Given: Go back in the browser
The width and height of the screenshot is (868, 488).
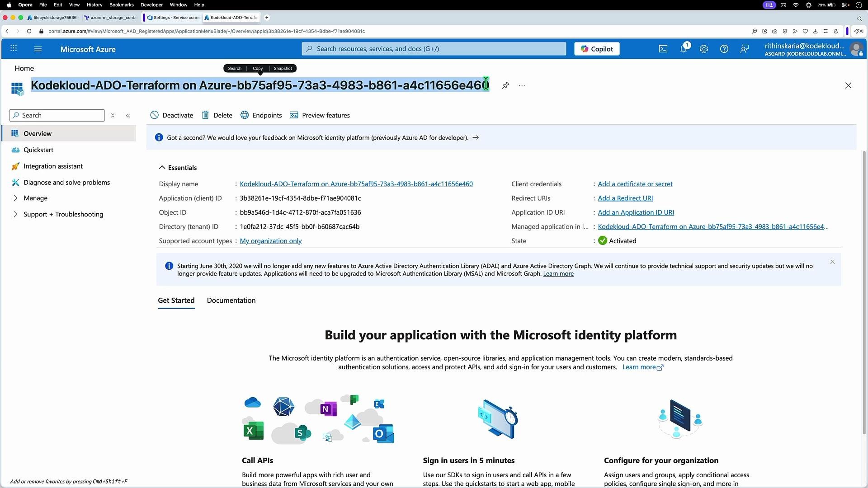Looking at the screenshot, I should coord(7,31).
